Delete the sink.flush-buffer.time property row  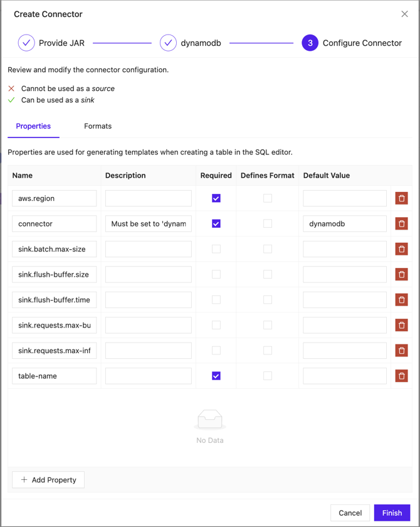[x=401, y=300]
